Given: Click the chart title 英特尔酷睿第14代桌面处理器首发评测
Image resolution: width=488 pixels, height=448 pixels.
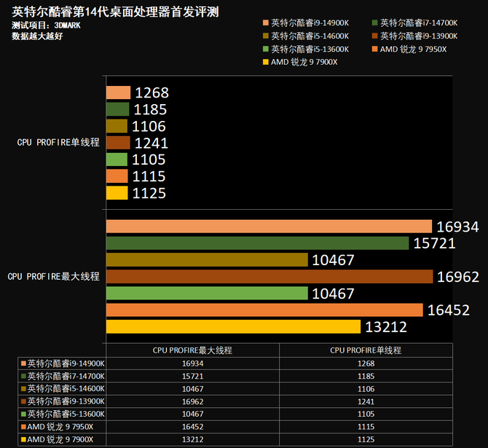Looking at the screenshot, I should [115, 12].
